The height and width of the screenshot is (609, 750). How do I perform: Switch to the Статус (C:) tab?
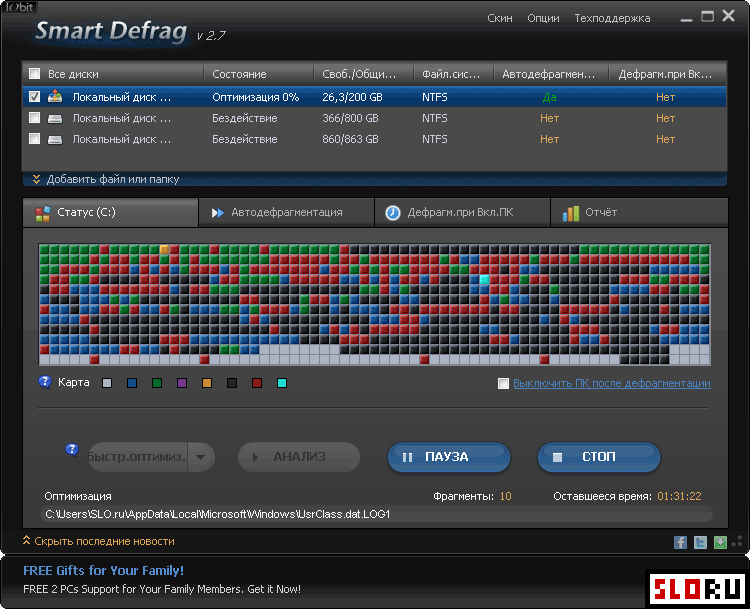(110, 212)
